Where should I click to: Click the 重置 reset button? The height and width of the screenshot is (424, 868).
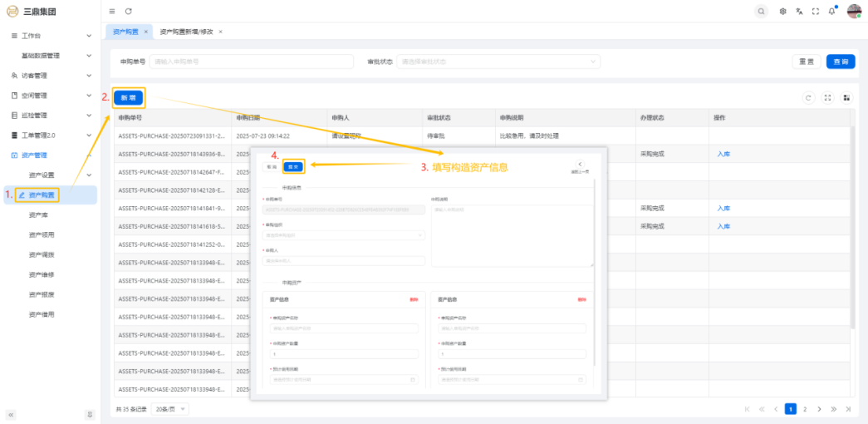pos(806,62)
